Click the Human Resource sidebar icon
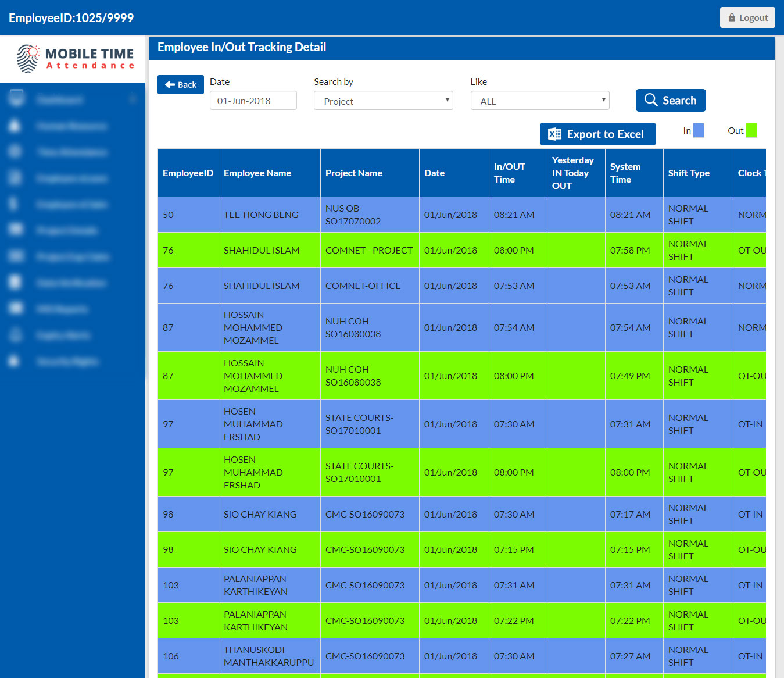This screenshot has width=784, height=678. (x=15, y=126)
